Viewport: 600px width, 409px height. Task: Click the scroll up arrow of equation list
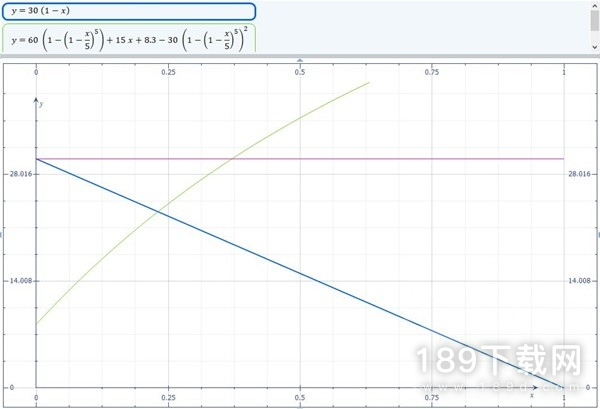594,4
